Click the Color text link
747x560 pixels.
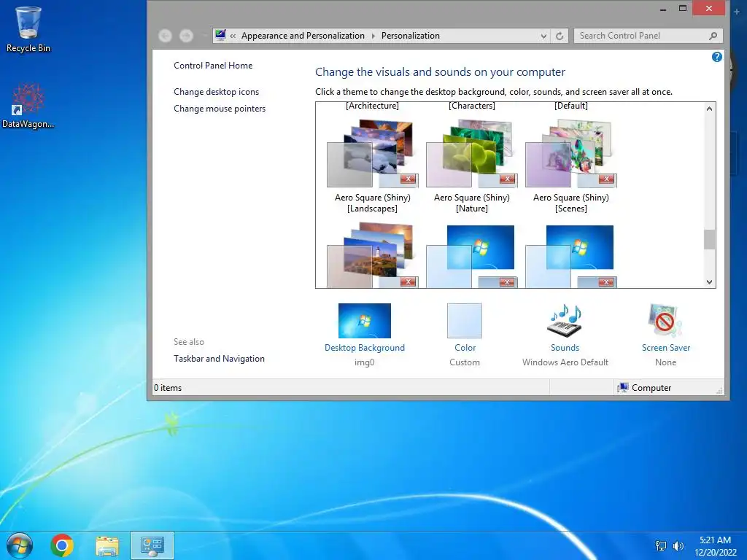[x=465, y=348]
